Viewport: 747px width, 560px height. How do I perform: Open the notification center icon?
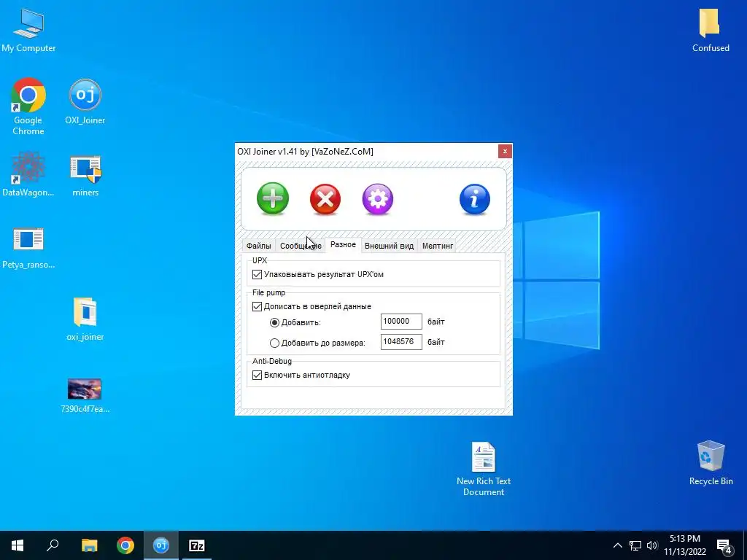[724, 545]
